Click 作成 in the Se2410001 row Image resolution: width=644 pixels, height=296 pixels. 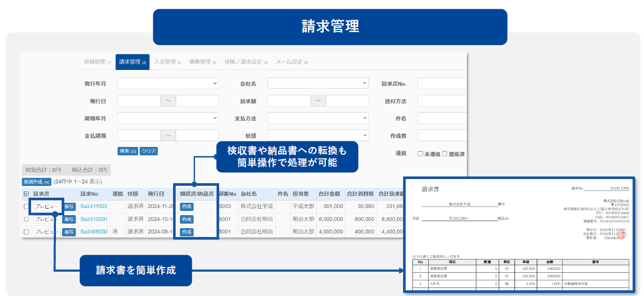click(186, 219)
